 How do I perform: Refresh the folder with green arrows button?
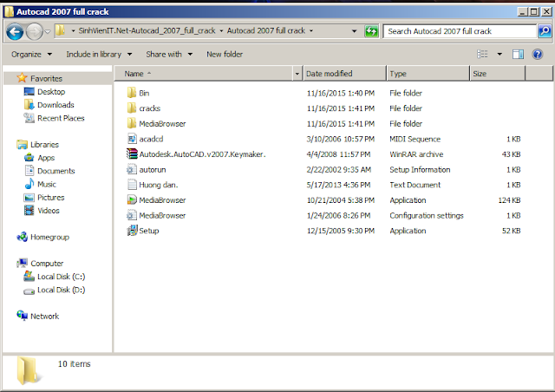click(371, 31)
